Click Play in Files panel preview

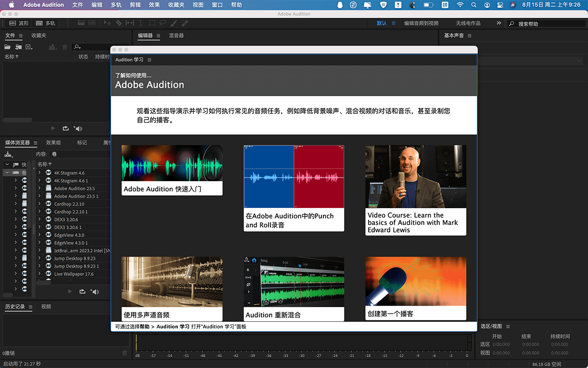53,128
